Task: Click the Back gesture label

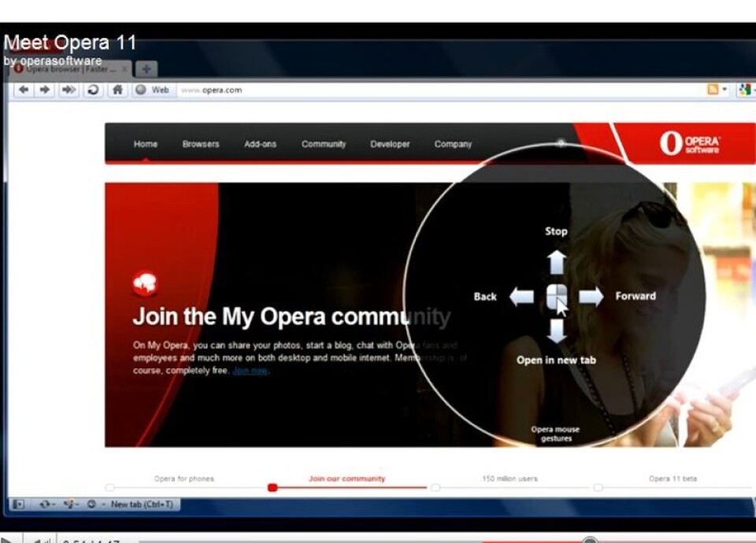Action: coord(485,297)
